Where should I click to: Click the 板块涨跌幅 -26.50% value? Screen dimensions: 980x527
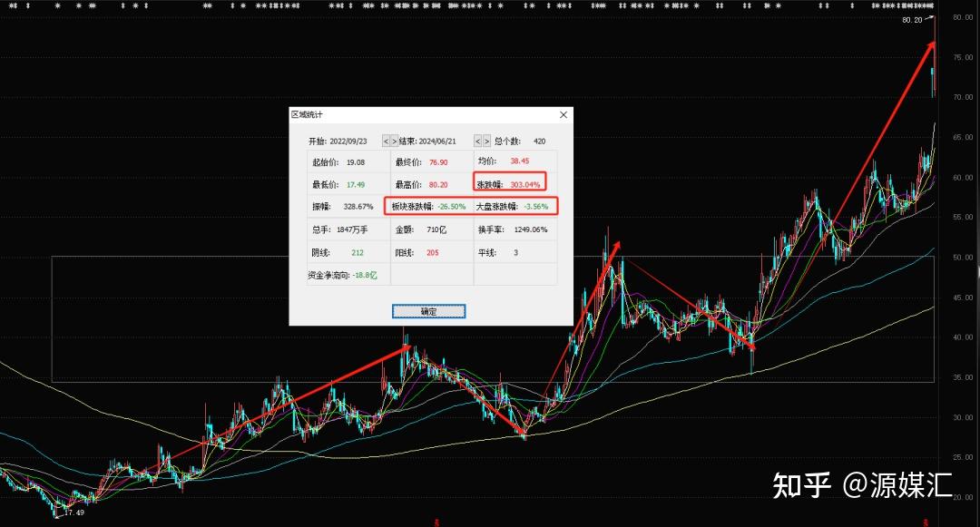point(451,206)
